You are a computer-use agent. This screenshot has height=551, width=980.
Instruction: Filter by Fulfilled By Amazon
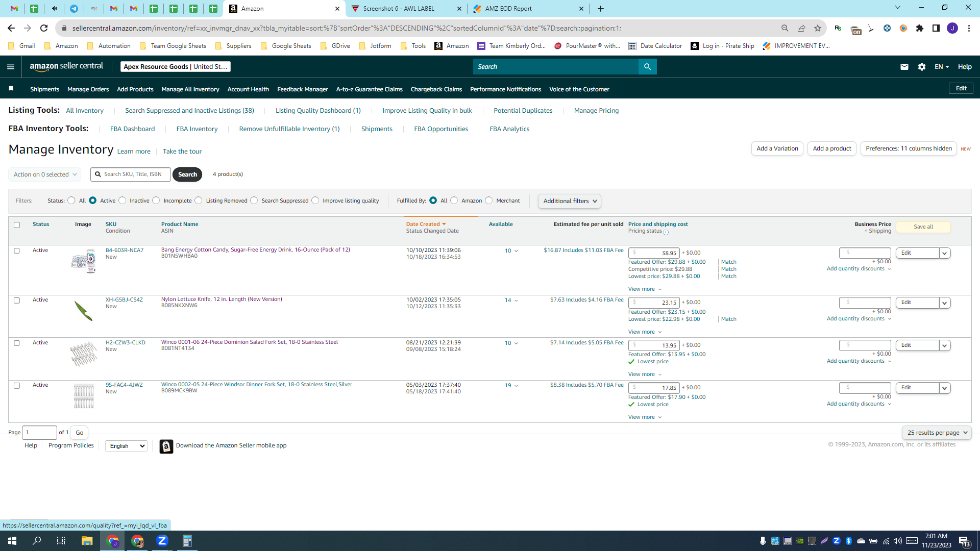pos(454,201)
